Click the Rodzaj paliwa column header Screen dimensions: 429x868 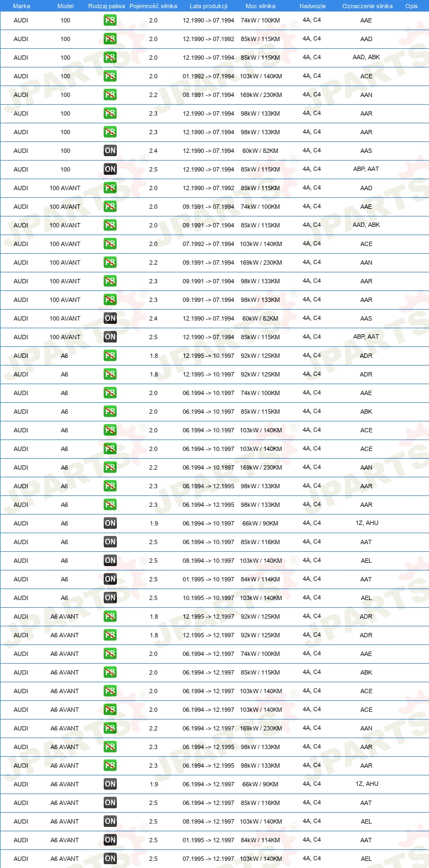(x=106, y=6)
